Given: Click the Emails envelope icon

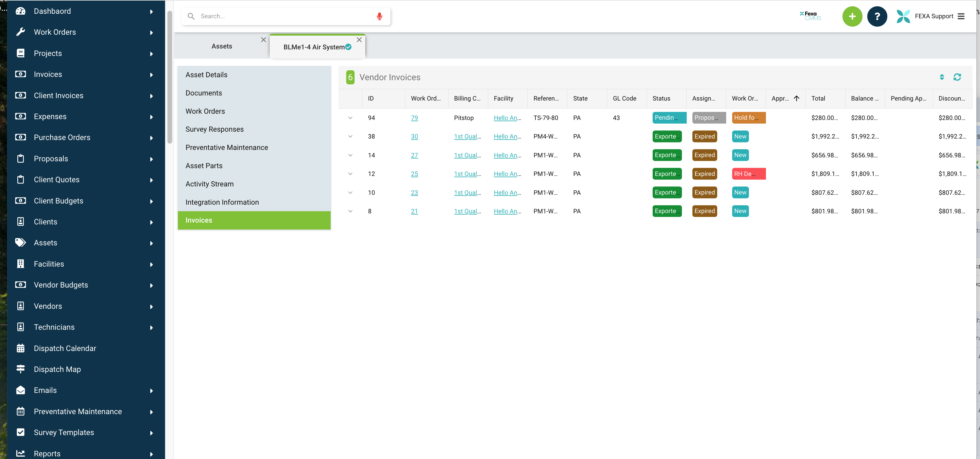Looking at the screenshot, I should pos(21,390).
